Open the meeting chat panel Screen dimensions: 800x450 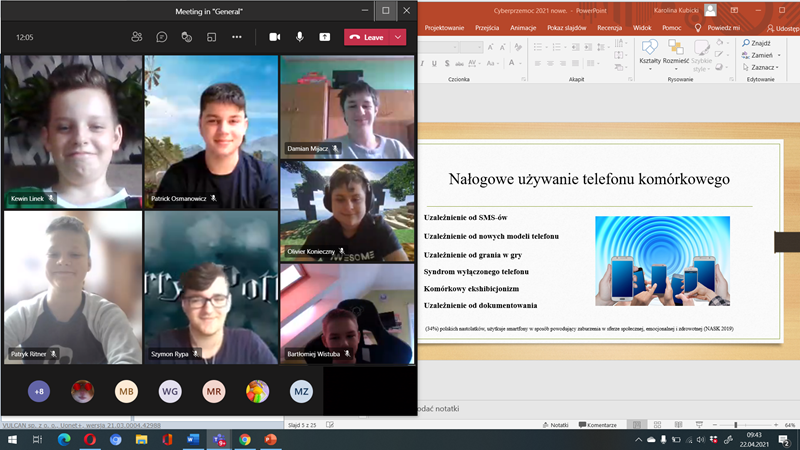161,37
